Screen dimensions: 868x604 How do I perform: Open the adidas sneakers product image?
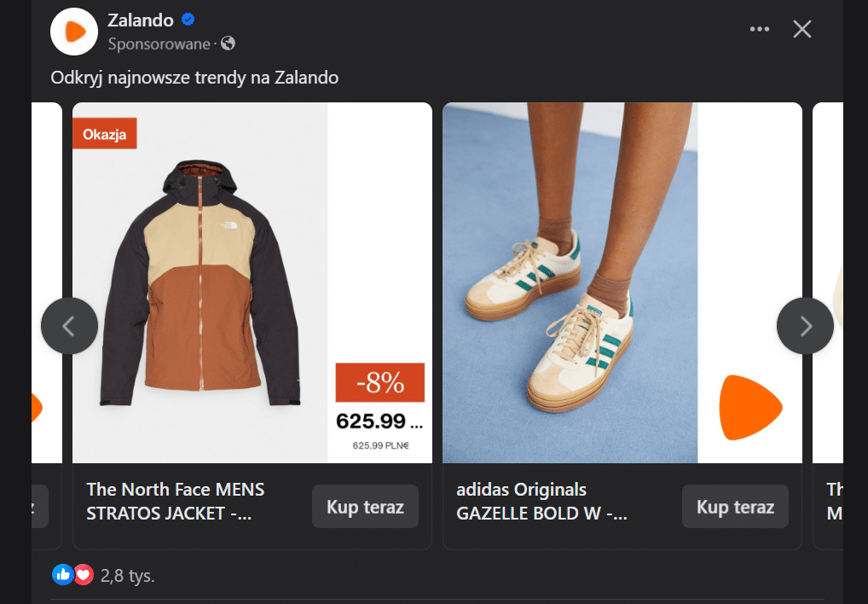[570, 282]
